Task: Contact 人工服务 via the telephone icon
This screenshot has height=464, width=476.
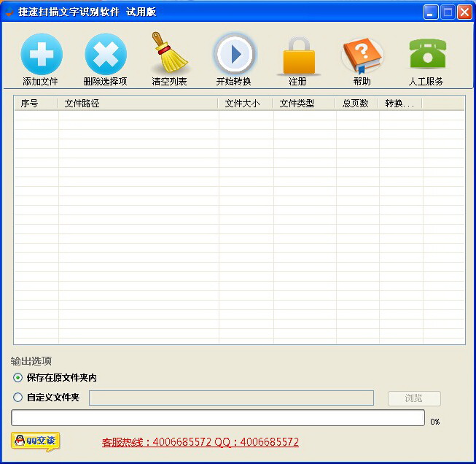Action: coord(427,53)
